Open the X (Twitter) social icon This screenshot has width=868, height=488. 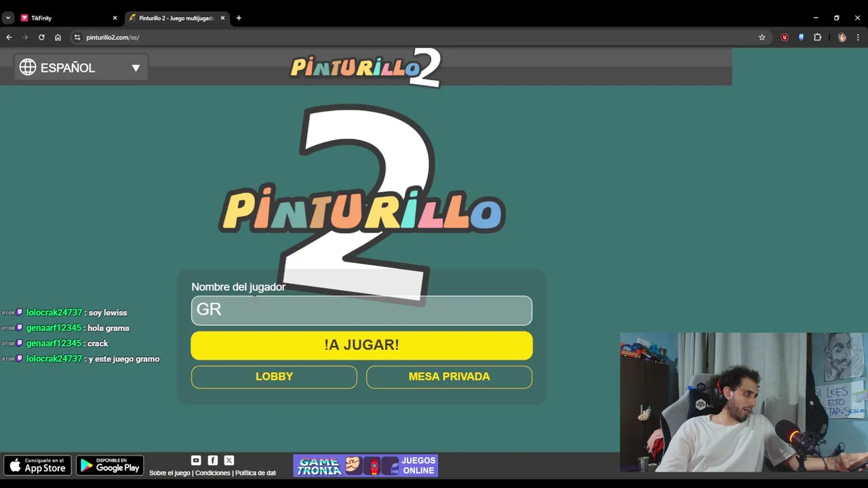point(229,460)
